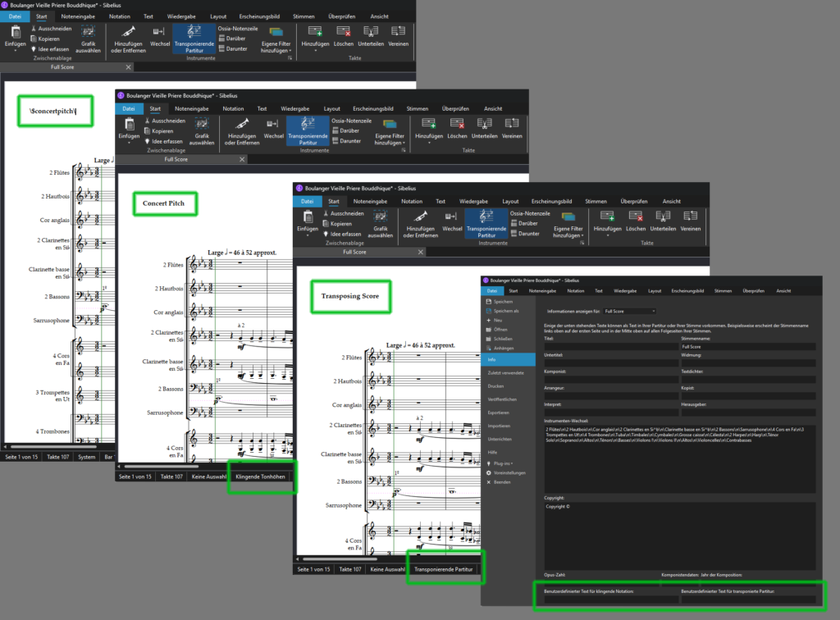Image resolution: width=840 pixels, height=620 pixels.
Task: Open Instrumente group launcher in Transposing Score window
Action: 582,243
